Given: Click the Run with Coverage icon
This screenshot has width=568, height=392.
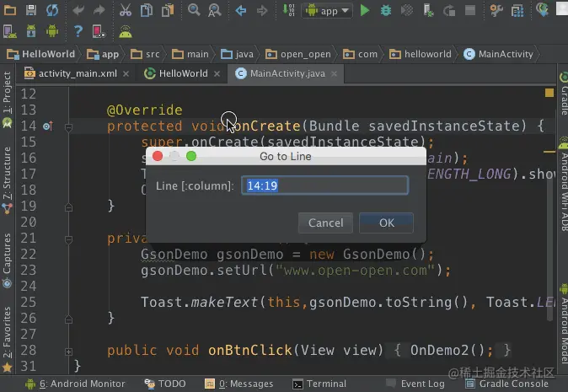Looking at the screenshot, I should (x=407, y=10).
